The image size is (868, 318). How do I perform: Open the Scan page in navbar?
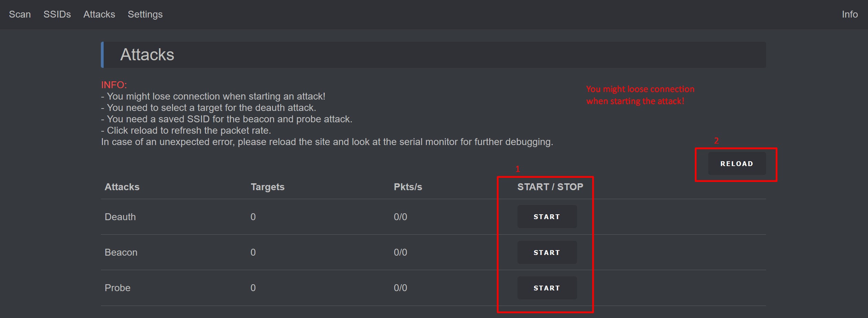(20, 14)
